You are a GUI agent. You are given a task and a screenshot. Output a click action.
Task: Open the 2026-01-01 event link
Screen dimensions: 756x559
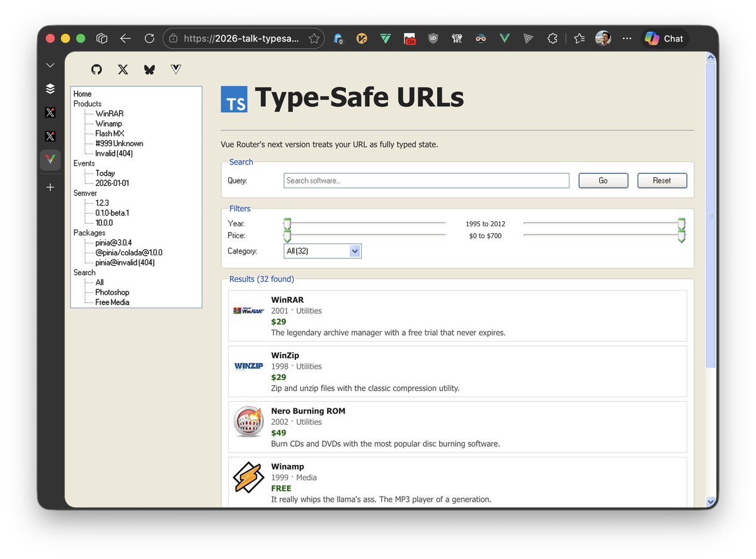(x=112, y=183)
